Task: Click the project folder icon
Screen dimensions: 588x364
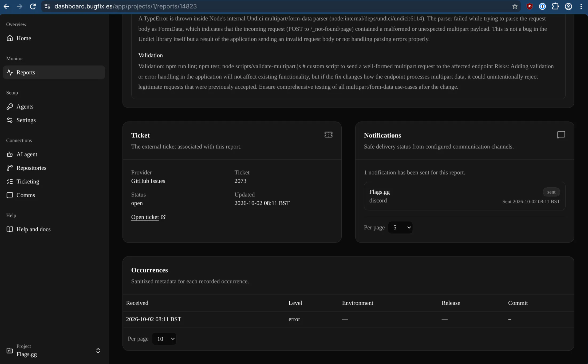Action: [x=10, y=350]
